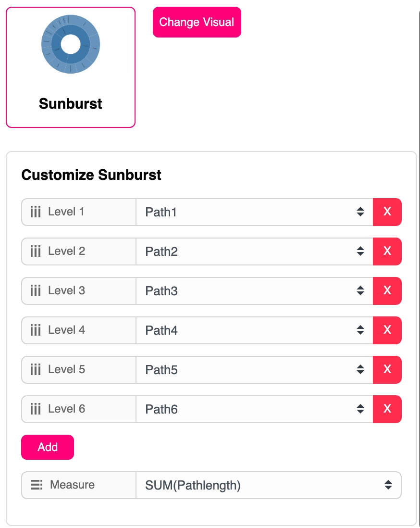Select the Sunburst visual card label
The width and height of the screenshot is (420, 528).
[x=71, y=104]
